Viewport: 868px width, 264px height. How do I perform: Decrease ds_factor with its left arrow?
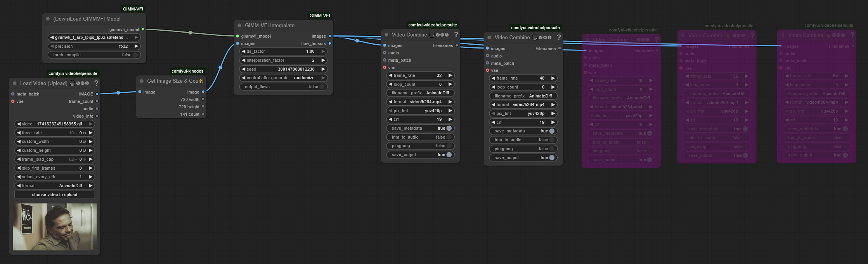point(244,51)
